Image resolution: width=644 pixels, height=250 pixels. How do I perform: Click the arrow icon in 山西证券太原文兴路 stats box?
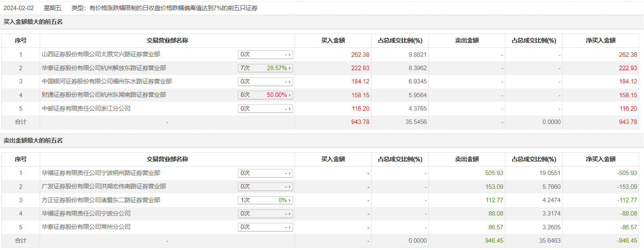tap(290, 55)
